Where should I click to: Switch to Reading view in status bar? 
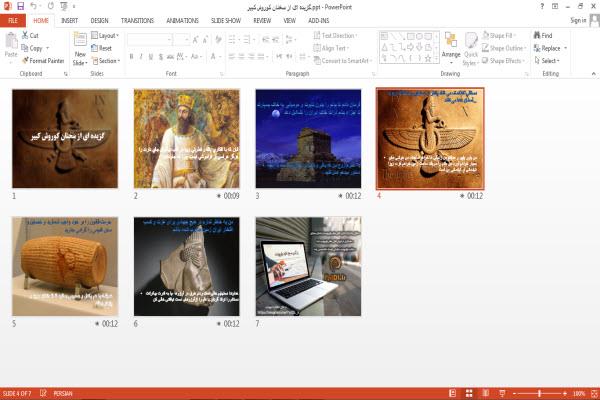tap(486, 393)
